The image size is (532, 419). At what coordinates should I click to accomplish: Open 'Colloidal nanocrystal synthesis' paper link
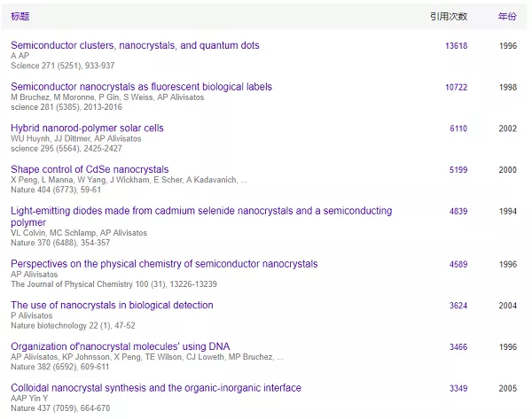pos(155,388)
